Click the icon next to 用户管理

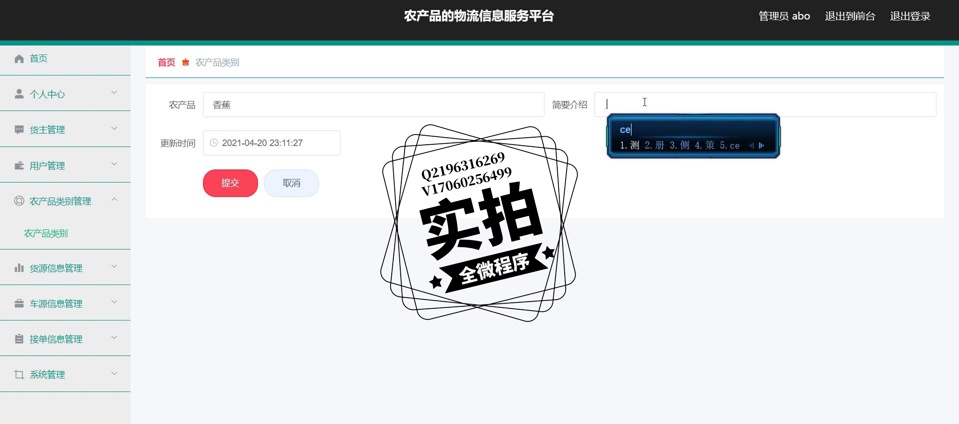pos(19,165)
